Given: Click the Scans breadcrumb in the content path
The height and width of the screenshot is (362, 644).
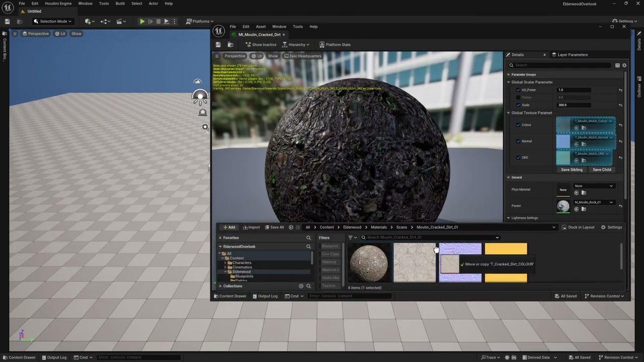Looking at the screenshot, I should point(401,227).
